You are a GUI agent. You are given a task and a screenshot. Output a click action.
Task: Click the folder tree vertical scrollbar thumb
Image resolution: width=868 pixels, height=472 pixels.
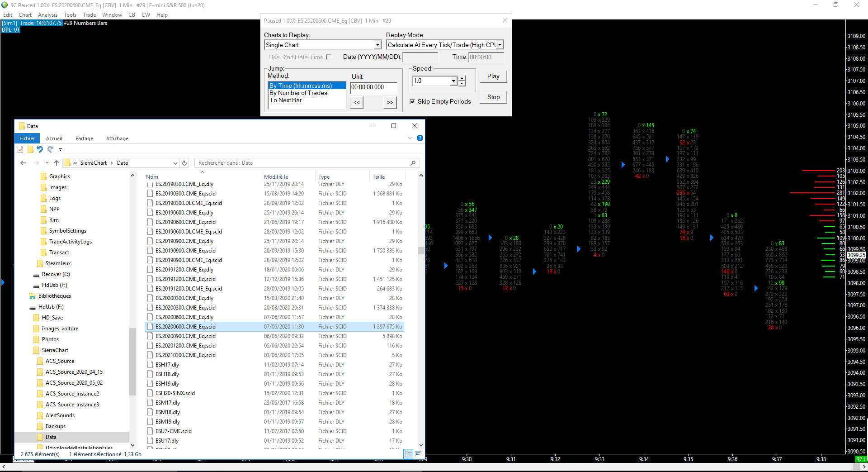click(132, 362)
